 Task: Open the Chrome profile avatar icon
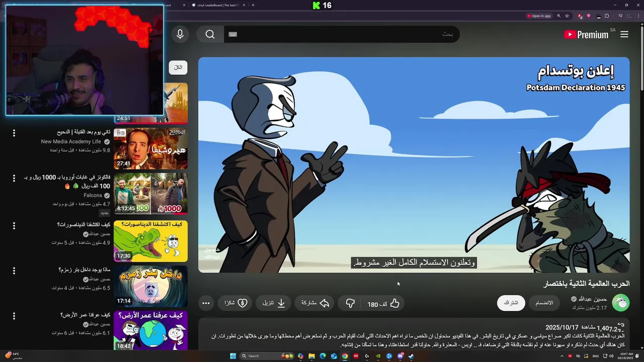pos(629,16)
